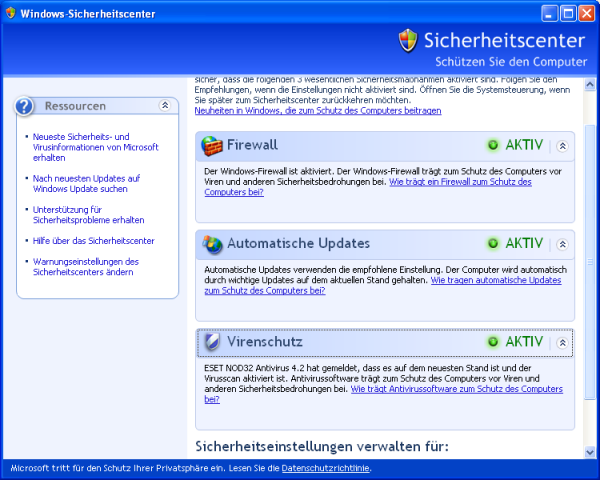Screen dimensions: 600x480
Task: Click the green Automatische Updates status light
Action: pos(493,243)
